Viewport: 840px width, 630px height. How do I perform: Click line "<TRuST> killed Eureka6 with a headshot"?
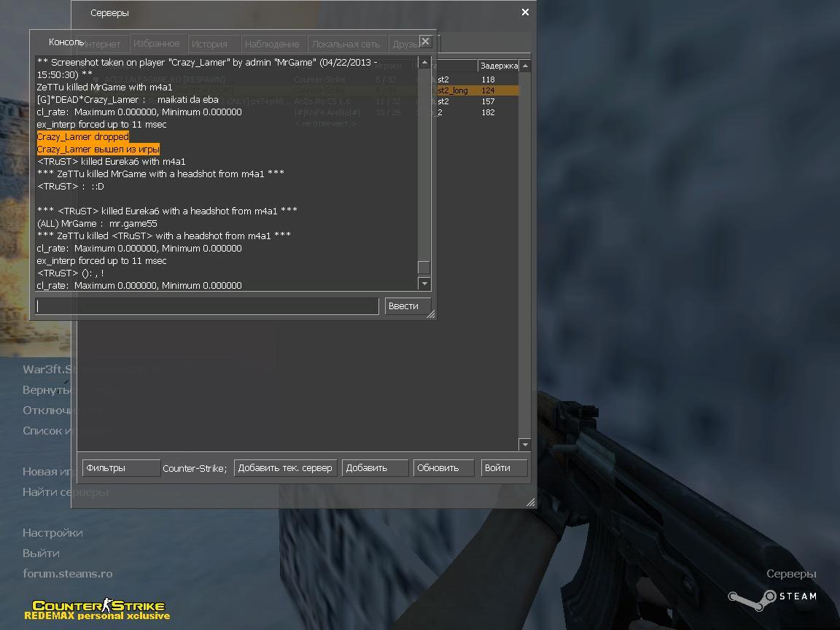[x=167, y=211]
